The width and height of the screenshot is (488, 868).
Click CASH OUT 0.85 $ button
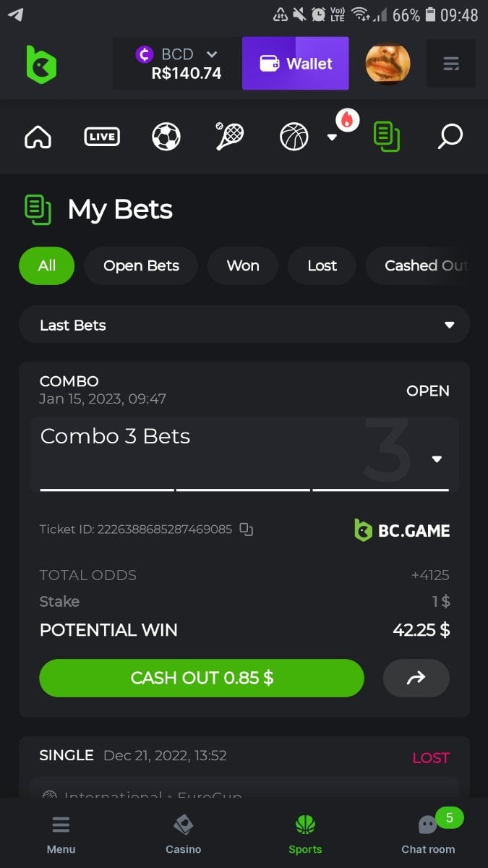coord(202,678)
